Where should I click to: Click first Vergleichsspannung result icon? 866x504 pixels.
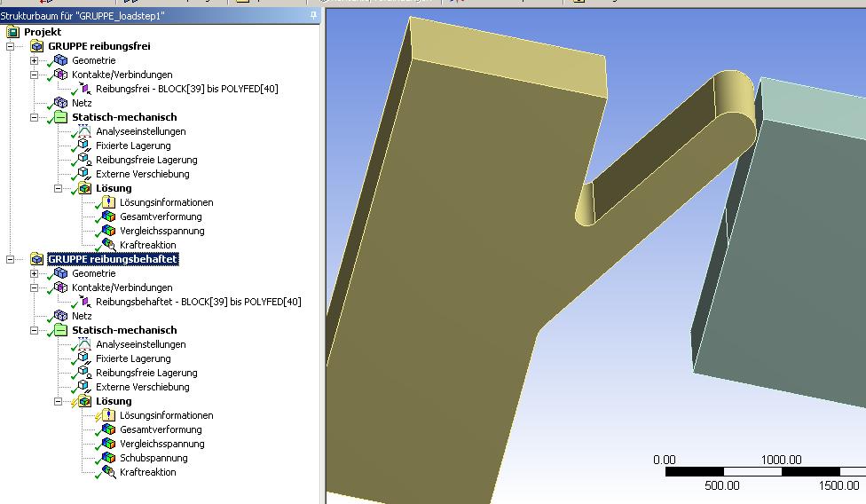pyautogui.click(x=108, y=231)
